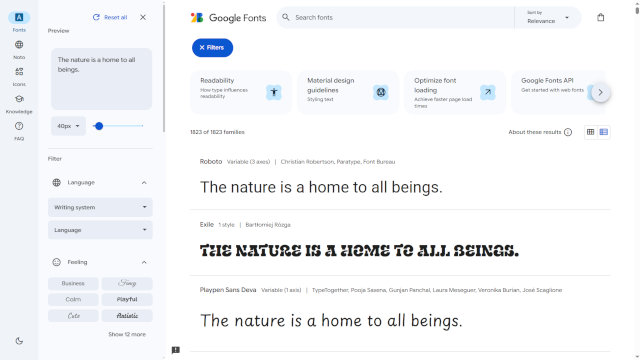Click the Language globe icon
Viewport: 640px width, 360px height.
[x=57, y=182]
